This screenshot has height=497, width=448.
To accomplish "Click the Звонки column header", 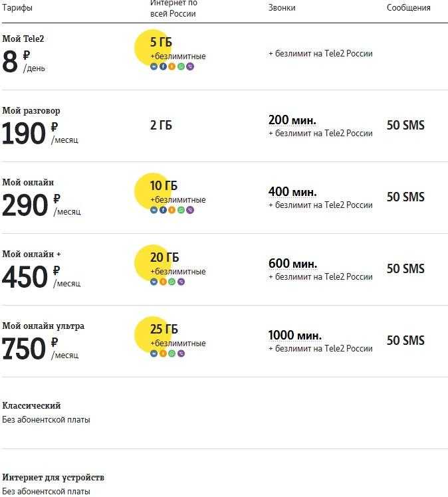I will (282, 7).
